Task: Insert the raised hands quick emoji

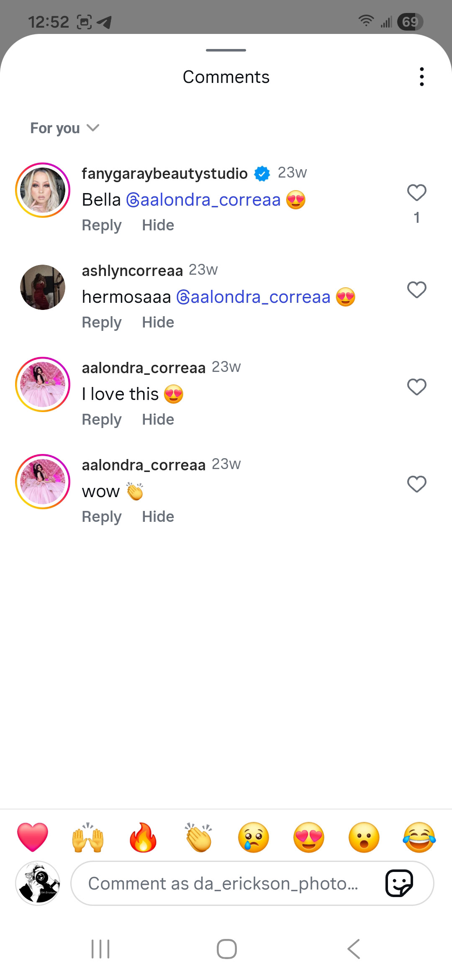Action: coord(88,837)
